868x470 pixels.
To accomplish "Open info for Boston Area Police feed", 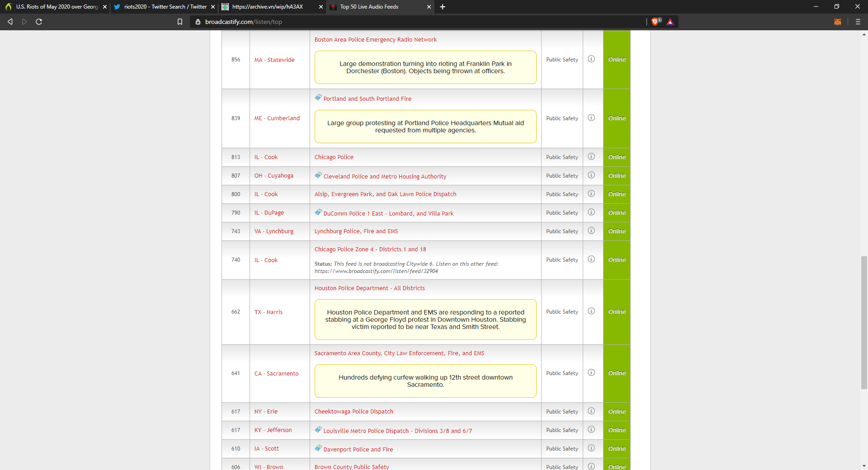I will pos(591,59).
